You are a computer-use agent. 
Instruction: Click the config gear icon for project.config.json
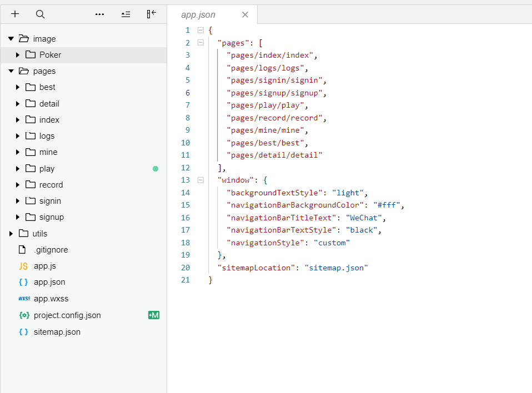point(24,315)
